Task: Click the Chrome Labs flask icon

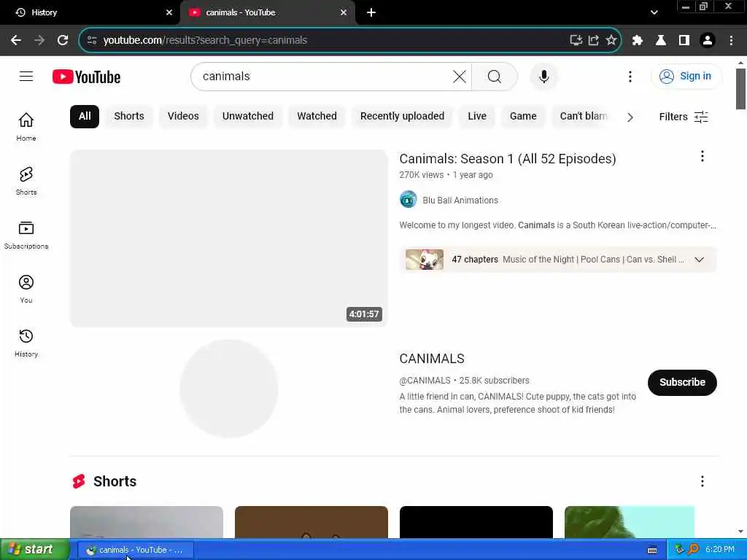Action: tap(660, 40)
